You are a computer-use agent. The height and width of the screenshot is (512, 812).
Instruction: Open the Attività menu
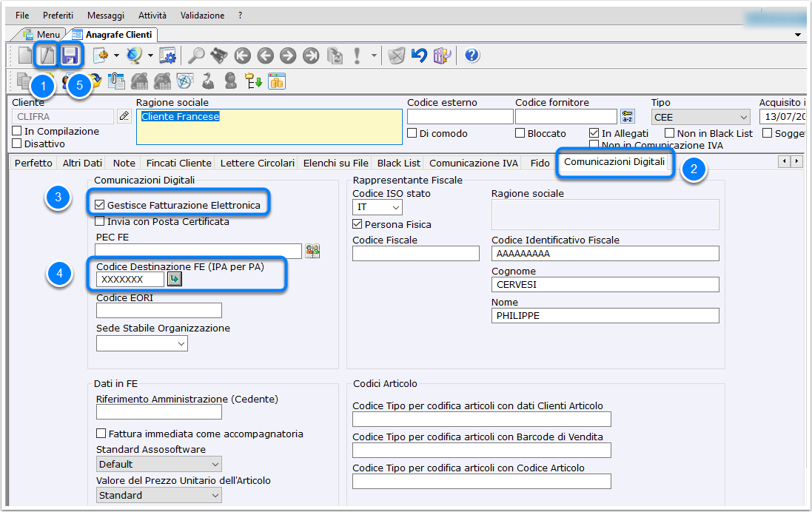click(152, 16)
